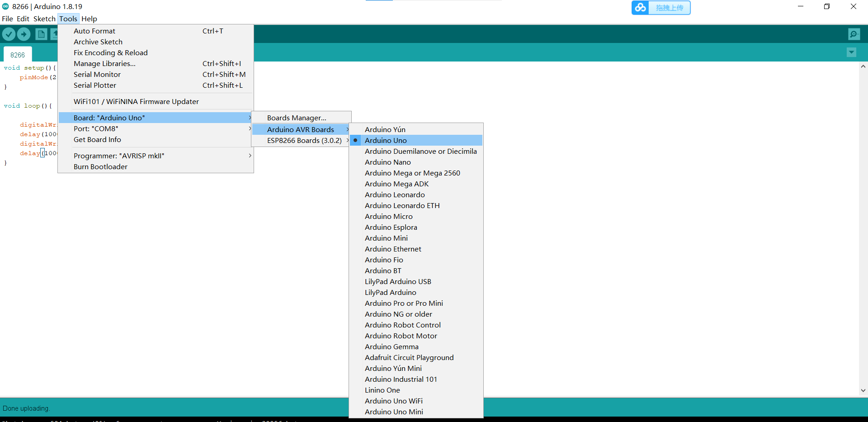Open WiFi101 / WiFiNINA Firmware Updater
This screenshot has width=868, height=422.
pos(156,101)
